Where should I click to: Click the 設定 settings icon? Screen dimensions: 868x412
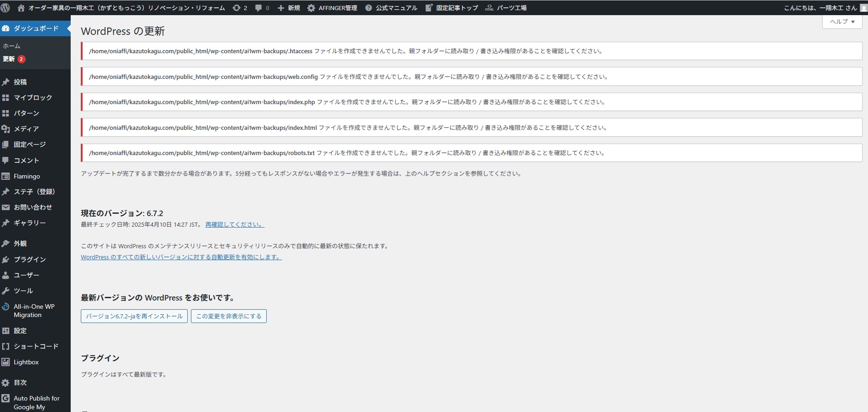tap(6, 331)
